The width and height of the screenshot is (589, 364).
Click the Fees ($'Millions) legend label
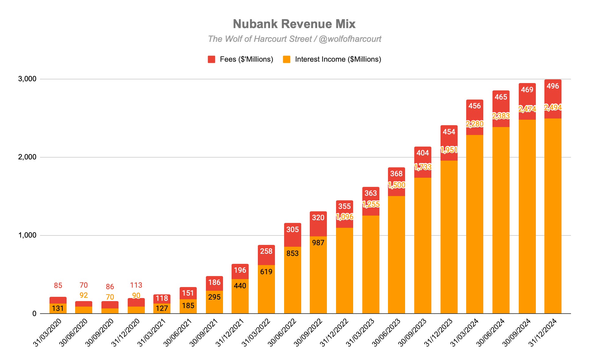tap(246, 59)
